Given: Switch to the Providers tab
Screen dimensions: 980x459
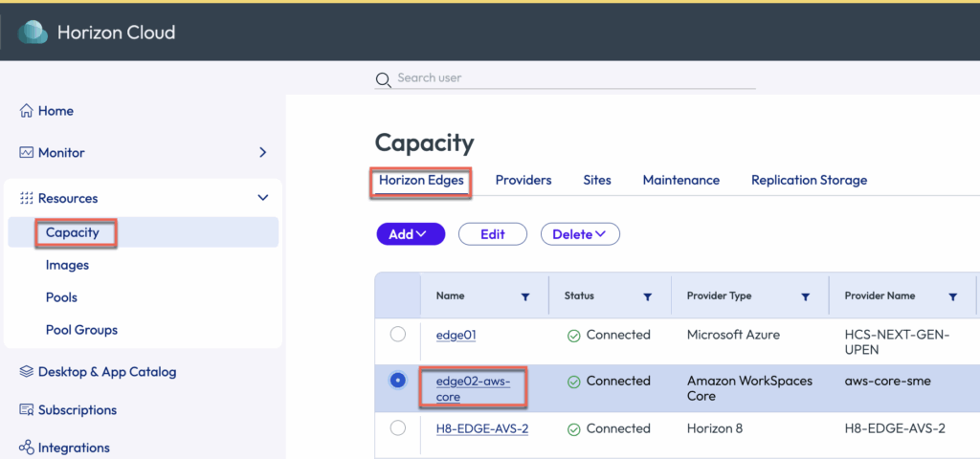Looking at the screenshot, I should coord(523,180).
